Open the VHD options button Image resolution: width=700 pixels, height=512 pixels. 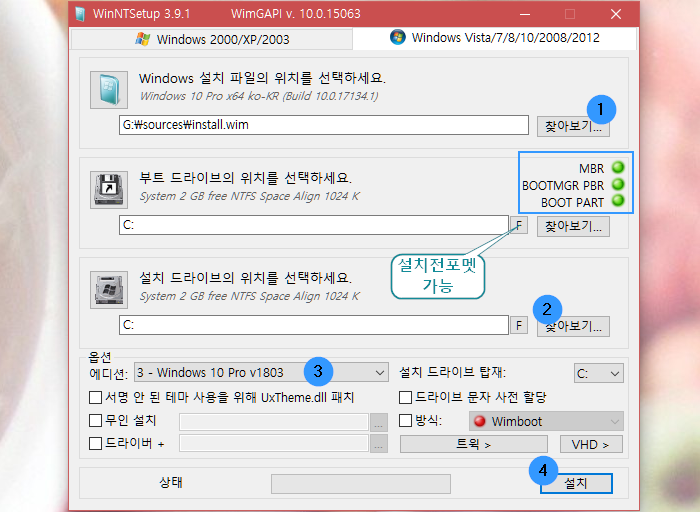pyautogui.click(x=591, y=444)
